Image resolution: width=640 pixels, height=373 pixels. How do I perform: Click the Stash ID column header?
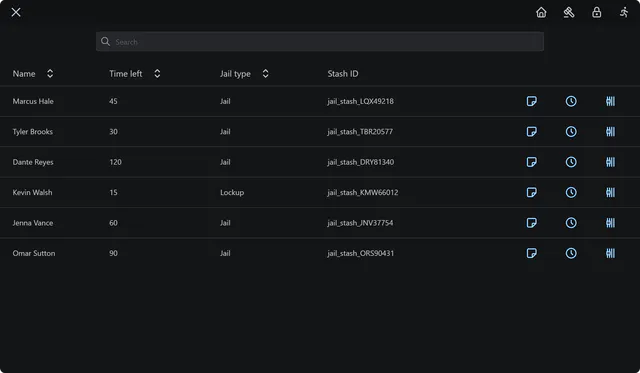[343, 73]
